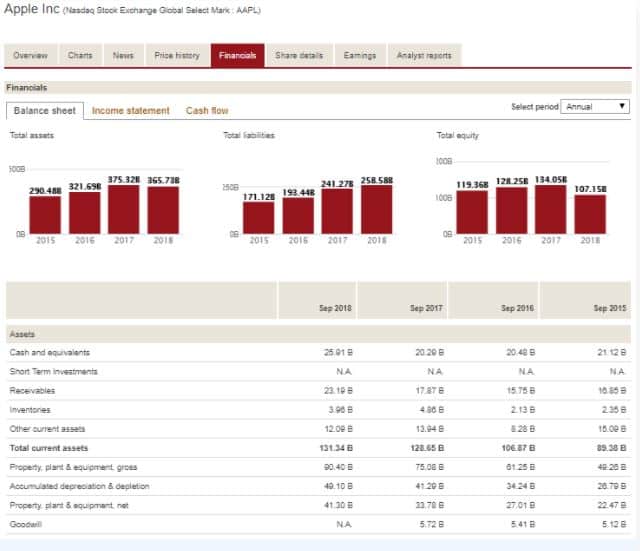Image resolution: width=640 pixels, height=551 pixels.
Task: Click Total current assets value 131.34 B
Action: click(336, 448)
